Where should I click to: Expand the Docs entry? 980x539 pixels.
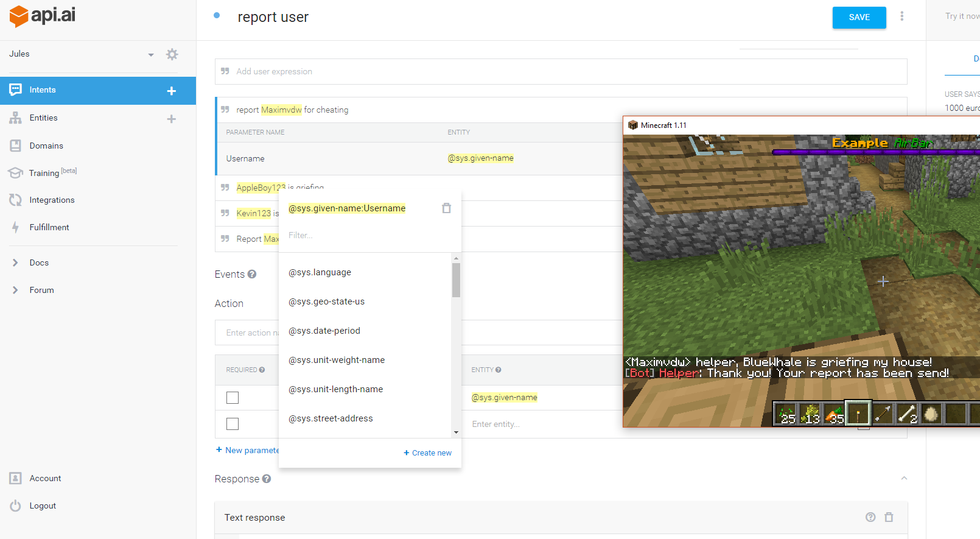coord(39,263)
